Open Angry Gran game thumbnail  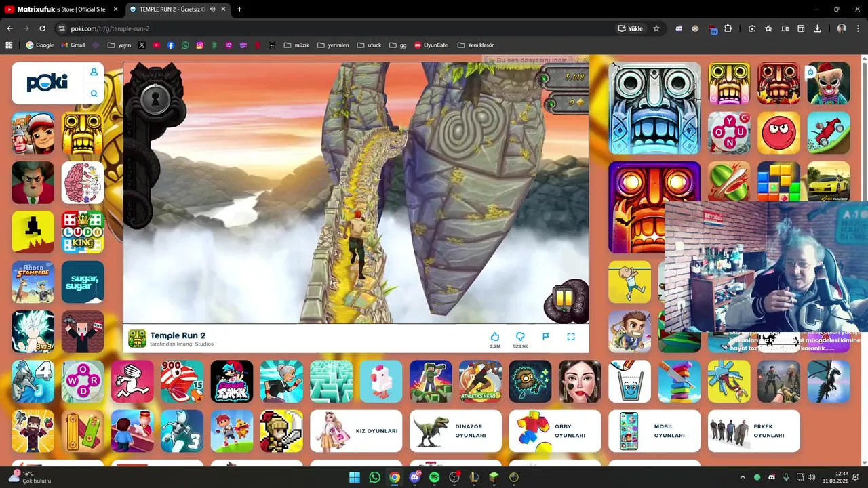coord(281,382)
